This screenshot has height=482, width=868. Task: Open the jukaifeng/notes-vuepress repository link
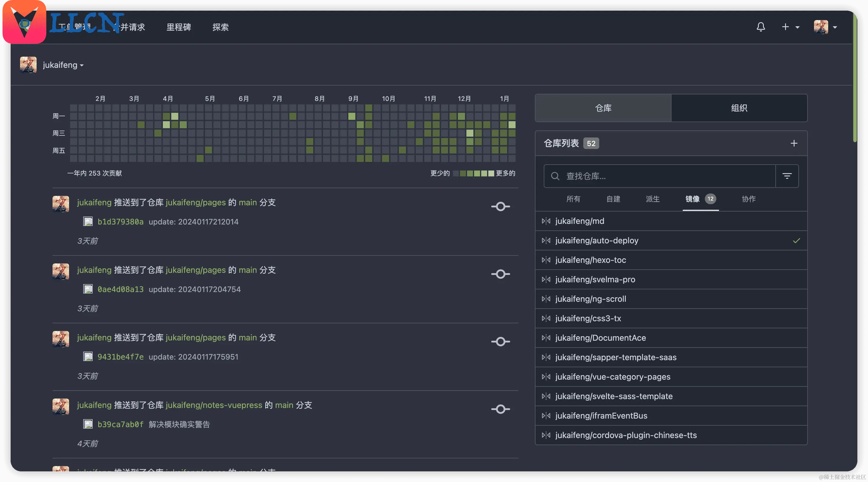coord(214,405)
